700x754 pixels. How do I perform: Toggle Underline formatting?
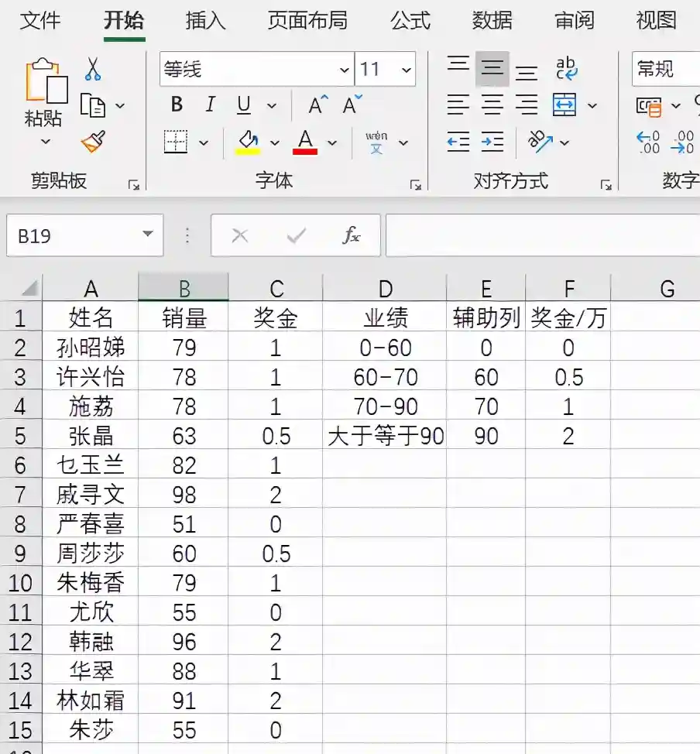tap(244, 105)
